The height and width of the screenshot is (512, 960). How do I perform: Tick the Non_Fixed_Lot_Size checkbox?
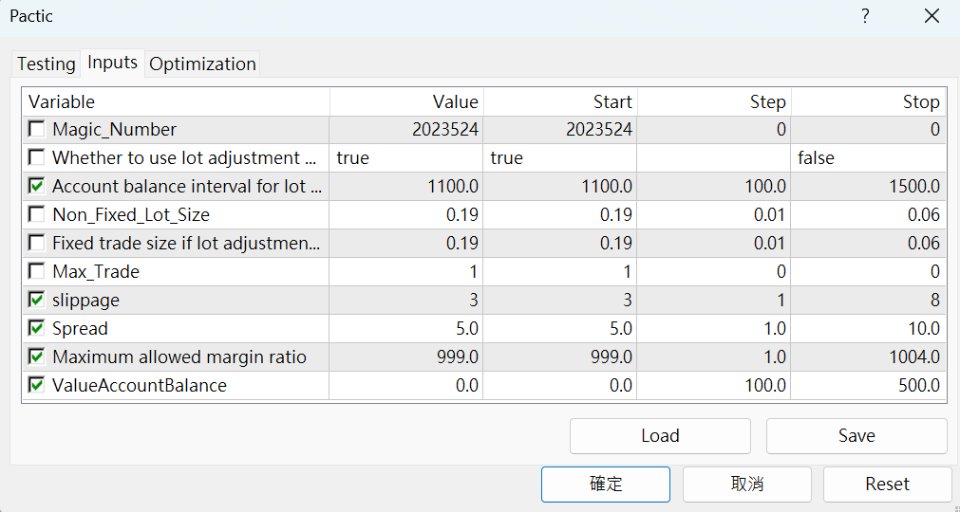[37, 214]
